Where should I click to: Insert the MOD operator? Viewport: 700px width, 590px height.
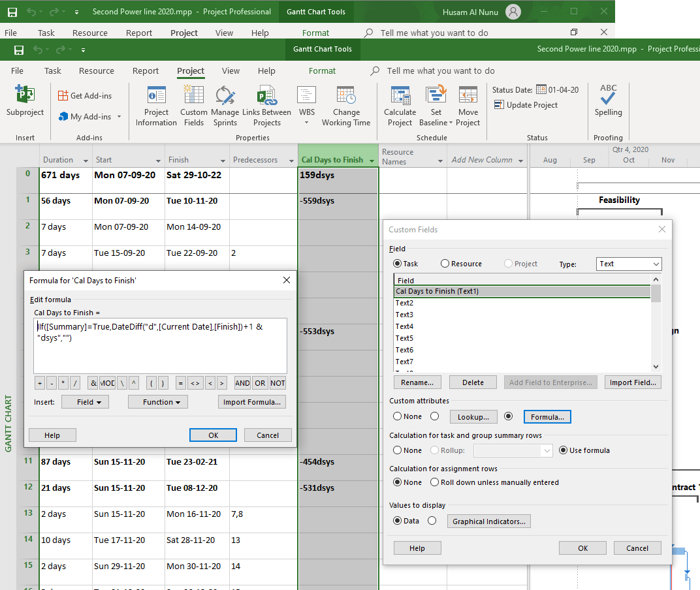pos(107,383)
